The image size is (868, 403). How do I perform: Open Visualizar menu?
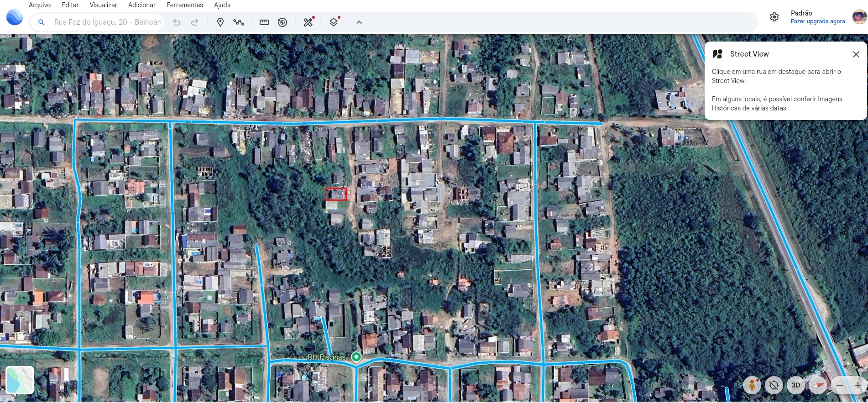point(103,5)
